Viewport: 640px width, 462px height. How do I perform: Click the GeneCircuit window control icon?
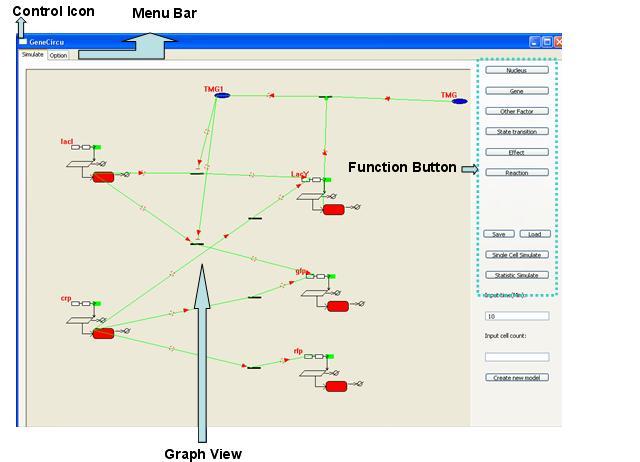point(23,42)
